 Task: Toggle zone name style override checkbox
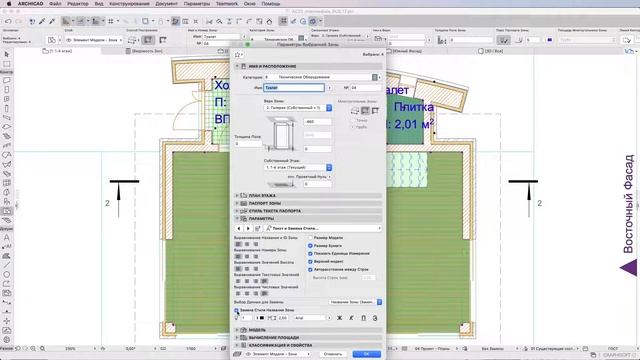236,310
